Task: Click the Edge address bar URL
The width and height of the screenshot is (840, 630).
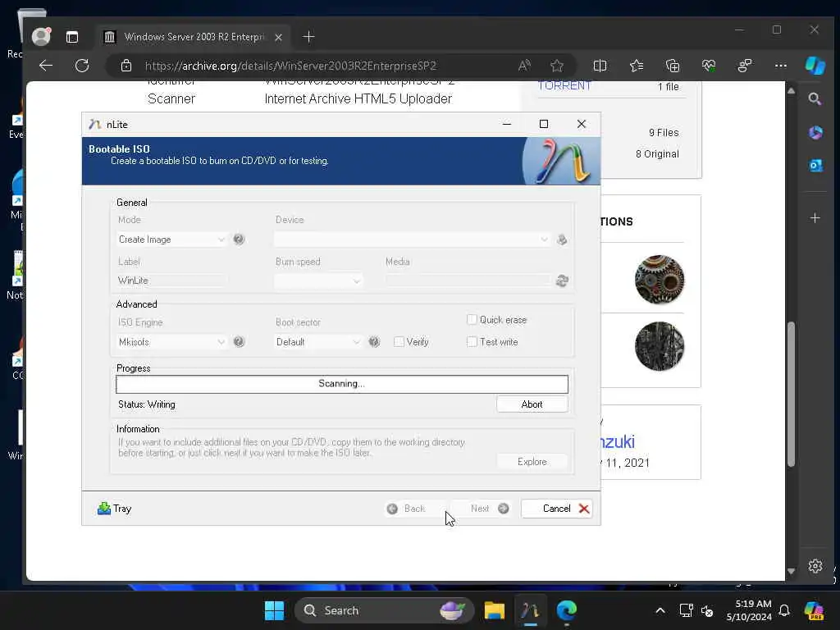Action: (291, 66)
